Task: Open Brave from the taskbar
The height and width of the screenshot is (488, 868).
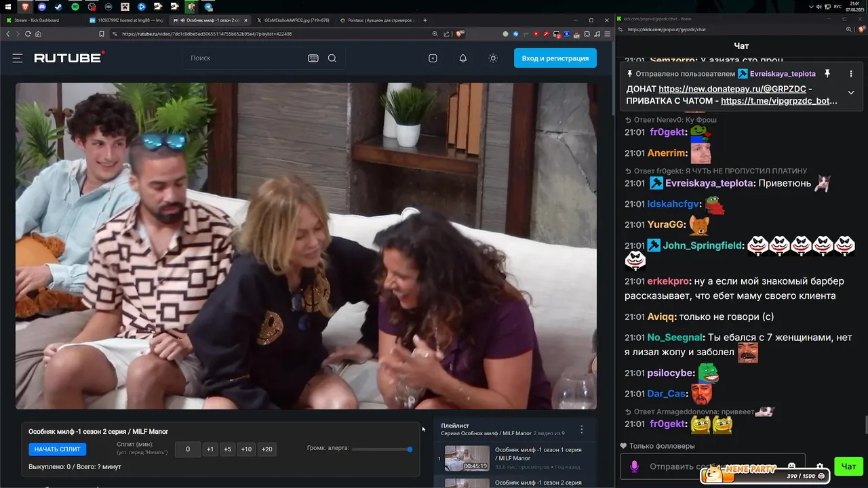Action: (x=25, y=7)
